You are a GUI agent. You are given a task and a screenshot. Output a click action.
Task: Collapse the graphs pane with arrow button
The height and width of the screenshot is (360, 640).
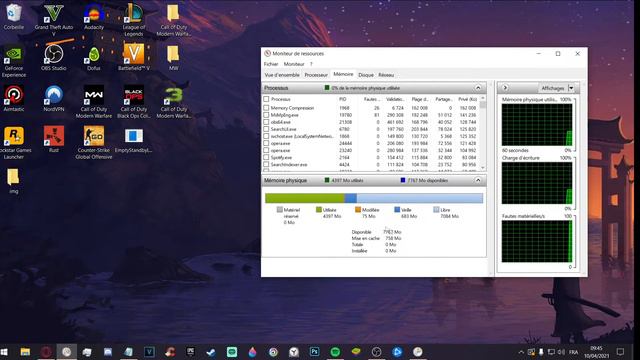tap(505, 88)
